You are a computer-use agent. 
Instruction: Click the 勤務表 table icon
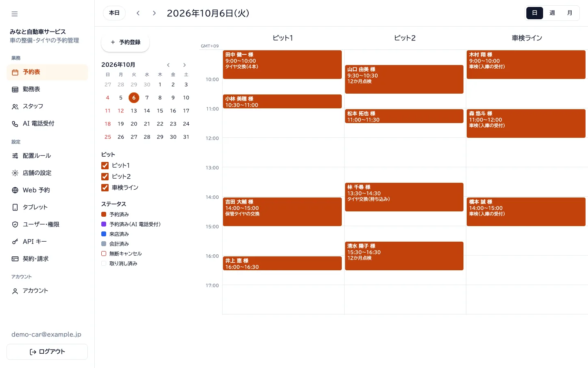pos(15,90)
